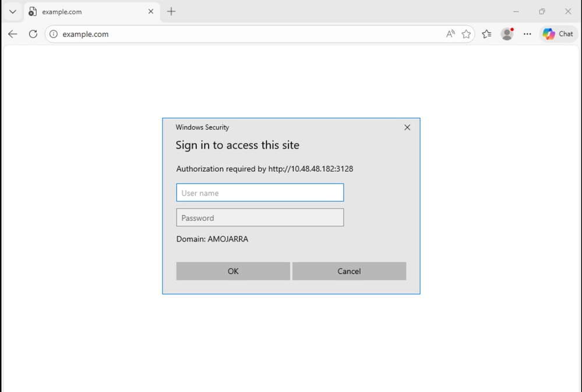Add example.com to favorites via the star
Screen dimensions: 582x392
(467, 34)
